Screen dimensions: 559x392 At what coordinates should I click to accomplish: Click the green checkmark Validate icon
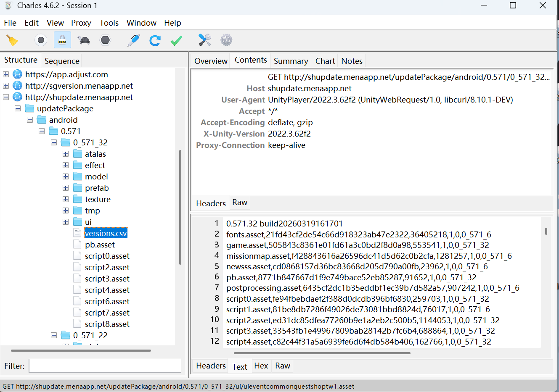[x=176, y=40]
